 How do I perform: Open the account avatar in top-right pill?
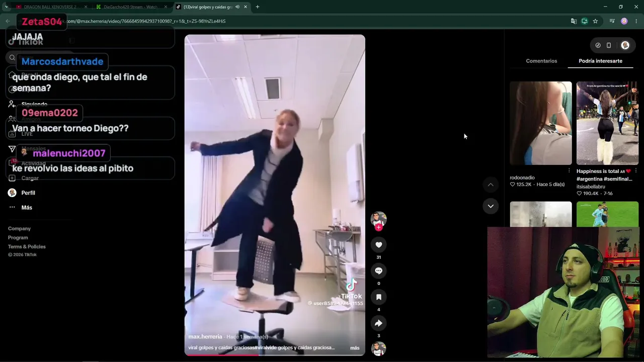[x=625, y=45]
